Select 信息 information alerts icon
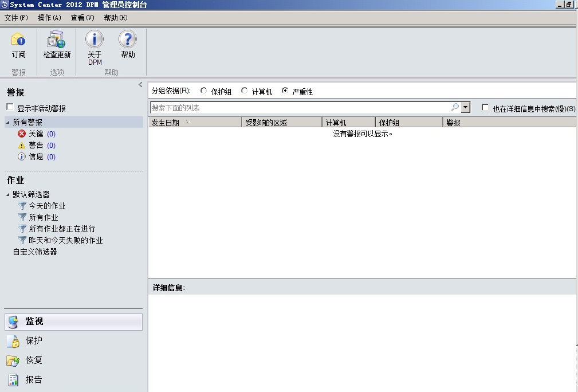Viewport: 578px width, 392px height. click(22, 156)
